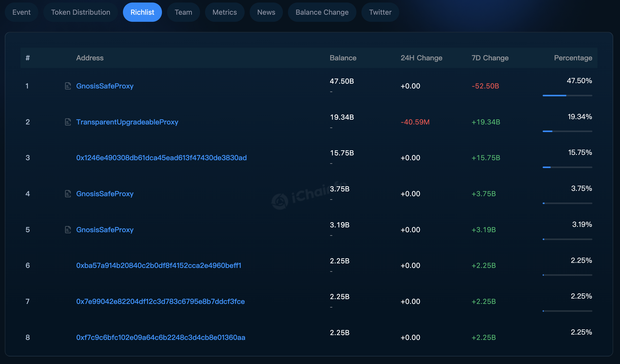Click the 3.75% percentage progress bar
Viewport: 620px width, 364px height.
pos(567,203)
